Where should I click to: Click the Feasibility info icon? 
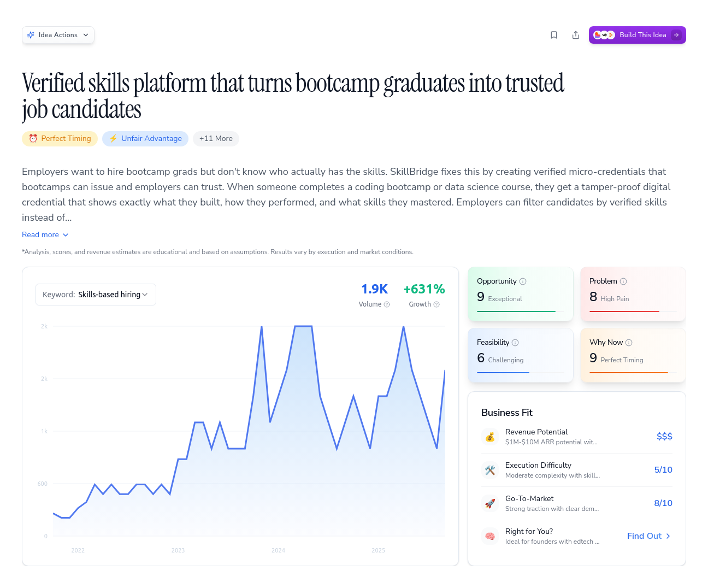coord(515,343)
